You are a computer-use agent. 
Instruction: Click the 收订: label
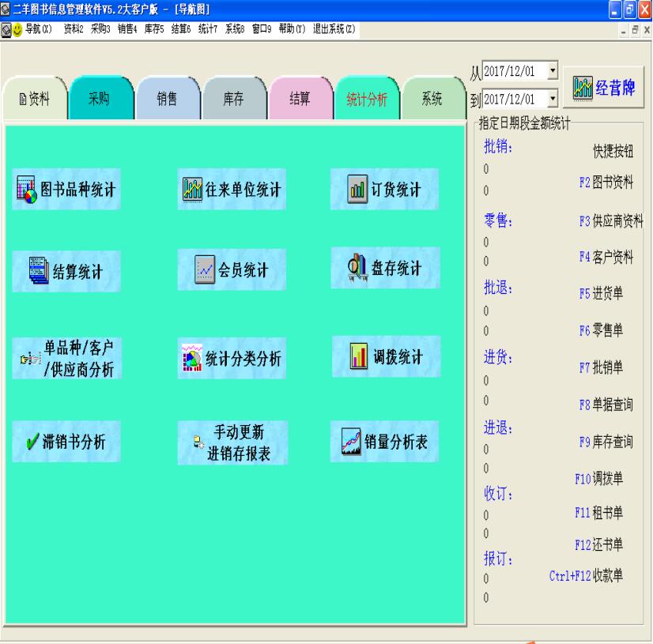pyautogui.click(x=498, y=493)
